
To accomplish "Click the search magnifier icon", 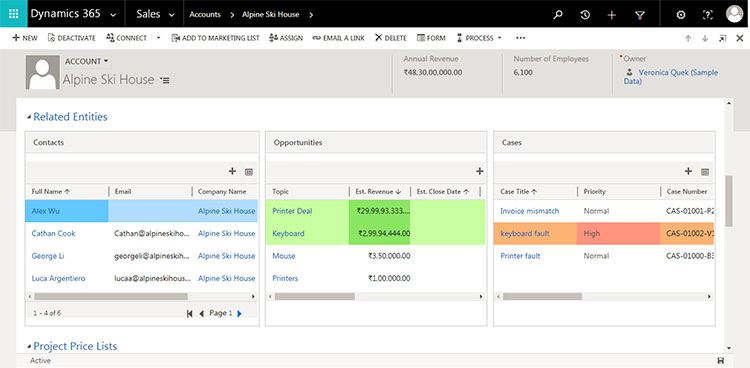I will point(558,15).
